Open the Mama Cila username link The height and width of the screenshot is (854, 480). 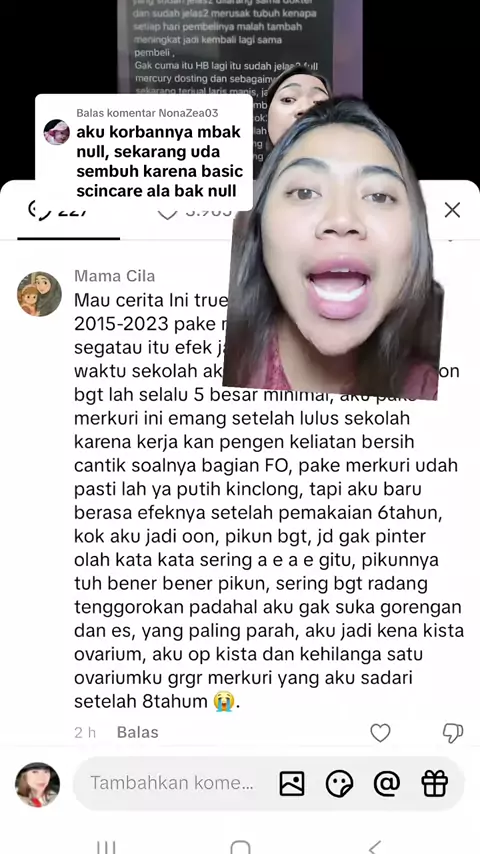click(114, 276)
